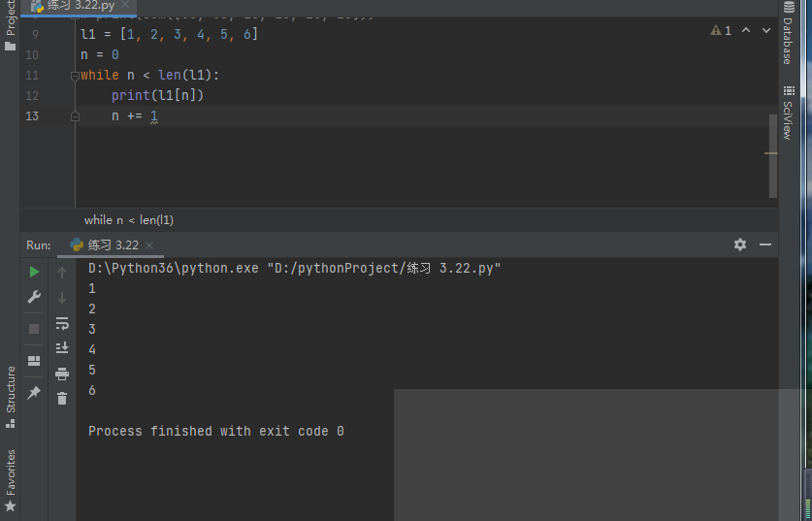Print console output using the printer icon

pyautogui.click(x=62, y=374)
